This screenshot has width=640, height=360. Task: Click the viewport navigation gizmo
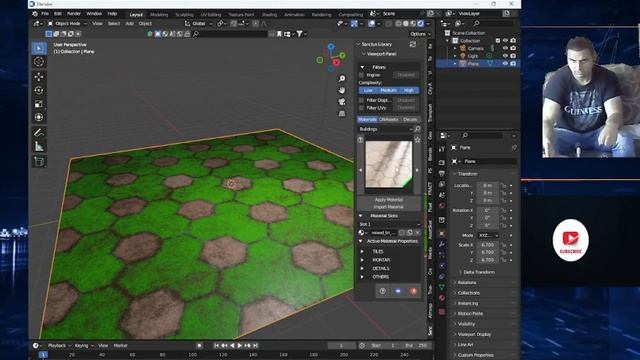tap(331, 58)
